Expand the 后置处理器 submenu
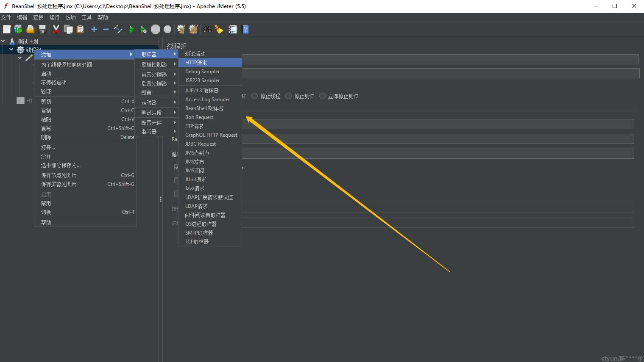 click(156, 83)
